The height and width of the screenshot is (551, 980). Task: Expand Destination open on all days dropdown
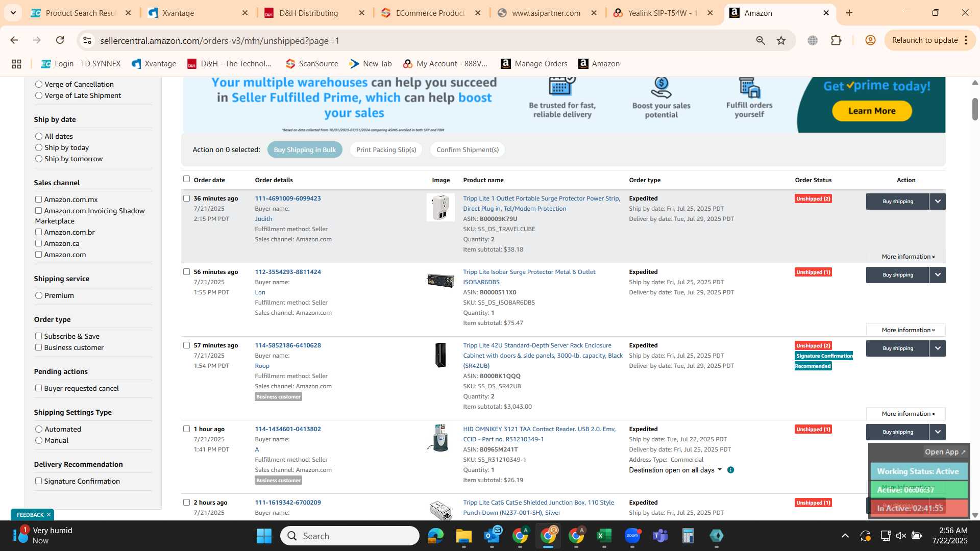tap(675, 470)
